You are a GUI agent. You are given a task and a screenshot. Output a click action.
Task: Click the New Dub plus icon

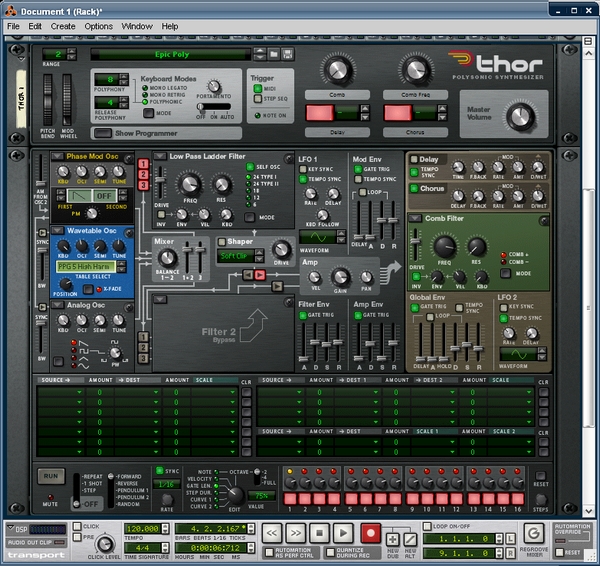(393, 540)
